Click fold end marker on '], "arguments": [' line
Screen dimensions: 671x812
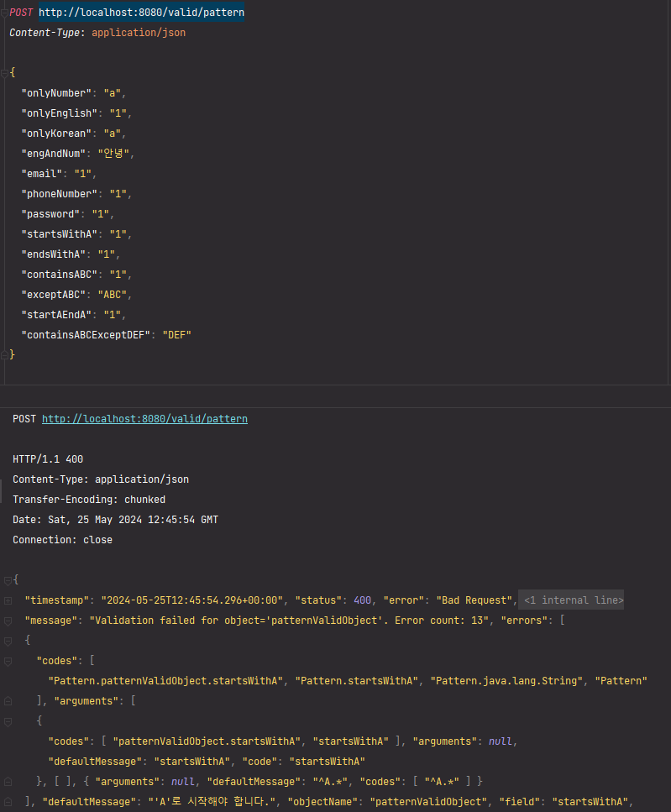[8, 701]
